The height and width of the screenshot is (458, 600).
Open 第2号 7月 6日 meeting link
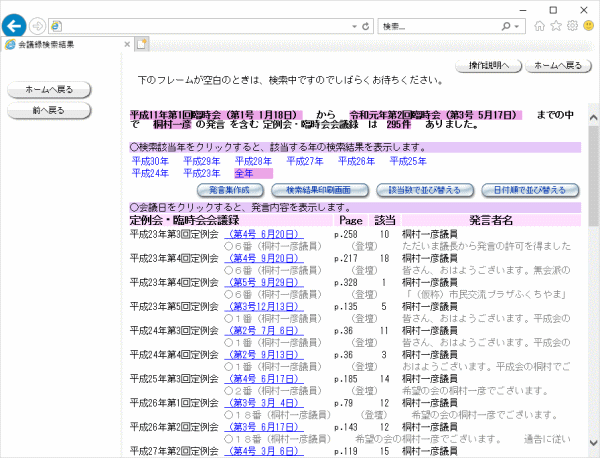click(x=264, y=331)
